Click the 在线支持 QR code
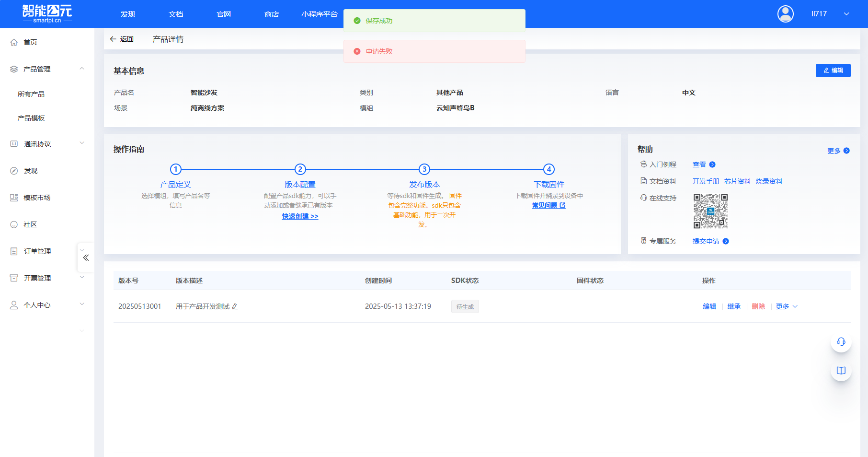This screenshot has width=868, height=457. pos(710,211)
